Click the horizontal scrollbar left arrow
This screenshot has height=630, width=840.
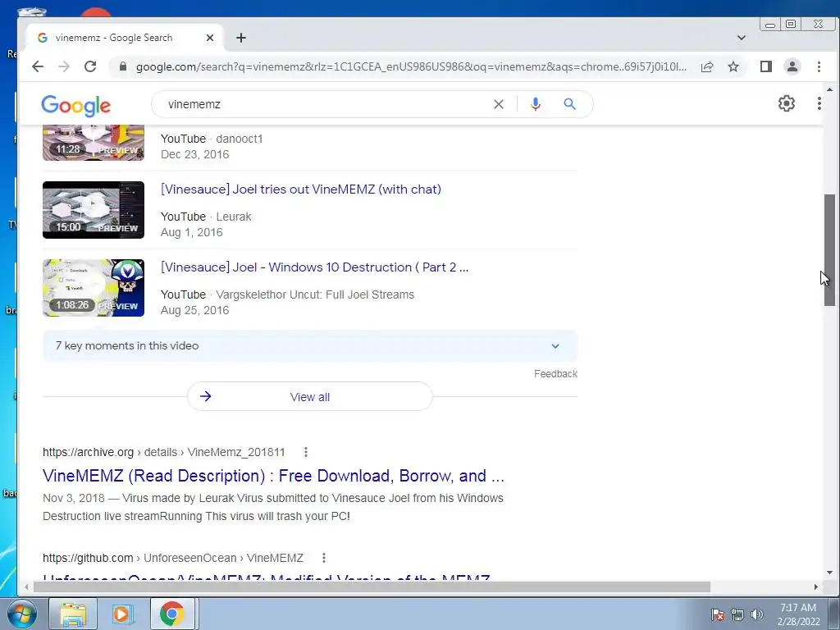[25, 587]
